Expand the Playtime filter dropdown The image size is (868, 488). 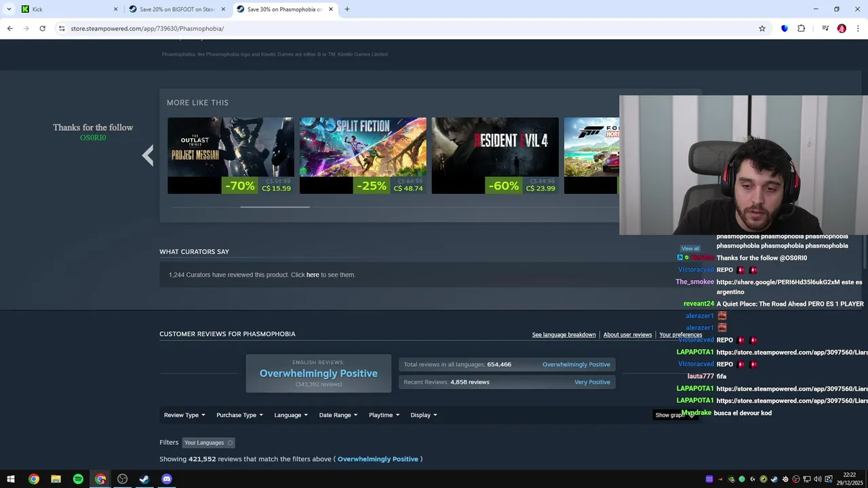[x=384, y=415]
